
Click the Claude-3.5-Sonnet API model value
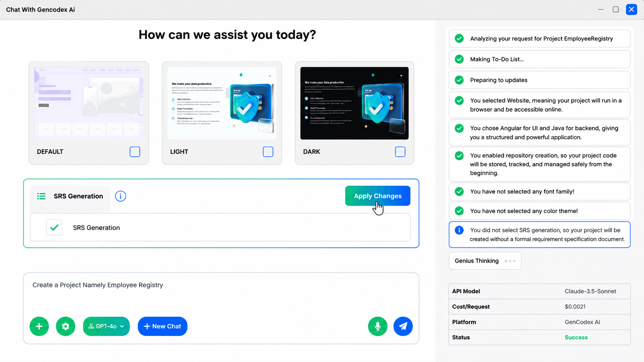[590, 291]
